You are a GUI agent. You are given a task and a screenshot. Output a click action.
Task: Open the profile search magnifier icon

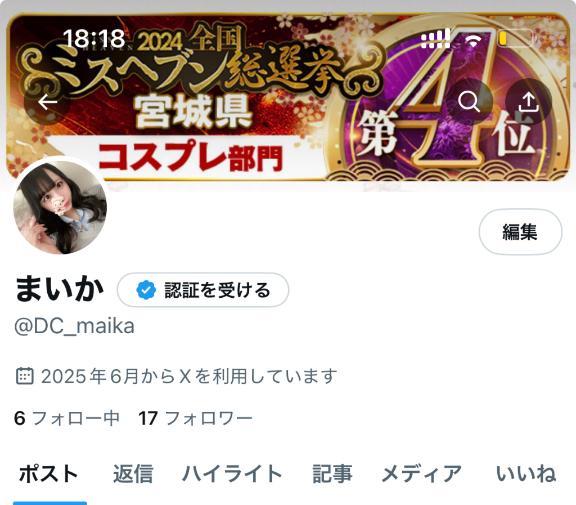click(x=469, y=101)
